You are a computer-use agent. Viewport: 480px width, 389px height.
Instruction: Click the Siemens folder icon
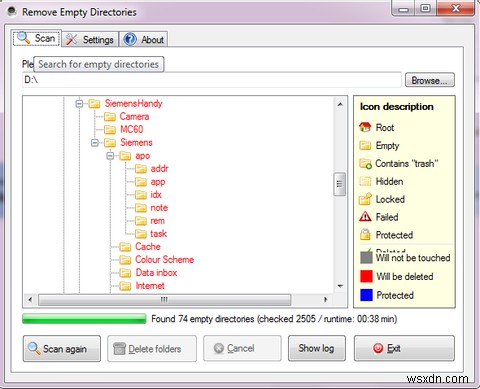pos(110,143)
